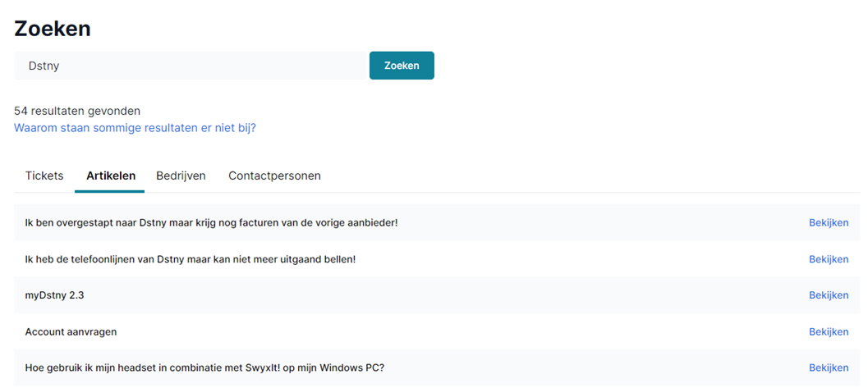
Task: Switch to the Tickets tab
Action: click(44, 176)
